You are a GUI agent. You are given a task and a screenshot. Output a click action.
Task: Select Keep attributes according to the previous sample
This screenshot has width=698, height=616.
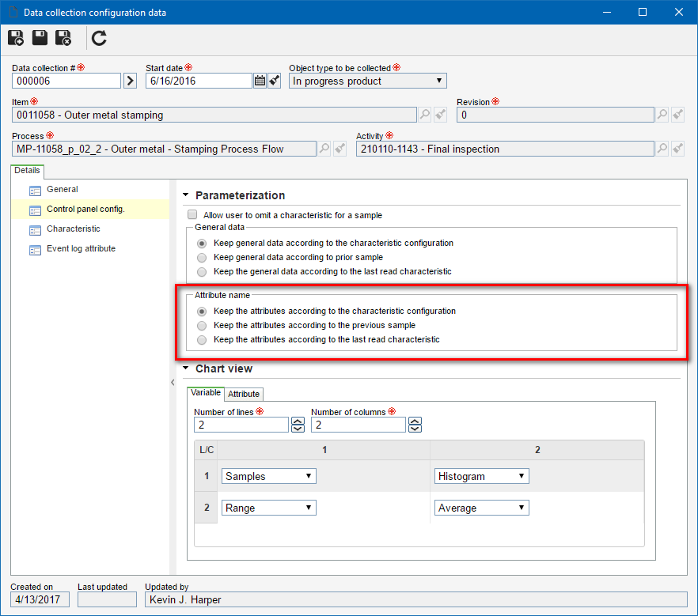(202, 326)
